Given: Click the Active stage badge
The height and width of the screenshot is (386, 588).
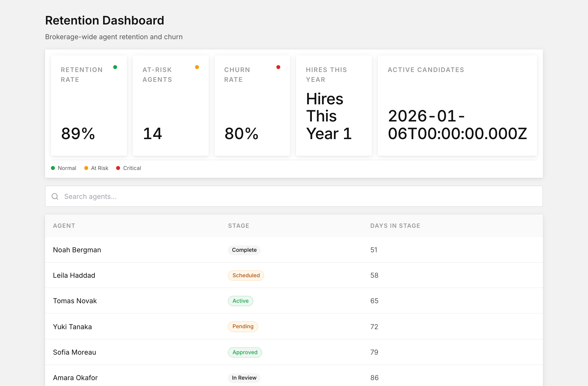Looking at the screenshot, I should [240, 301].
